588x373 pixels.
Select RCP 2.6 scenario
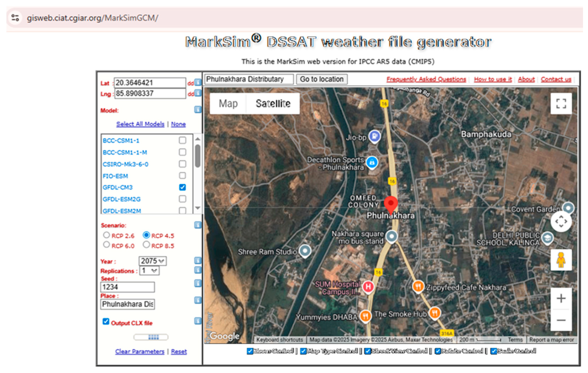tap(106, 235)
